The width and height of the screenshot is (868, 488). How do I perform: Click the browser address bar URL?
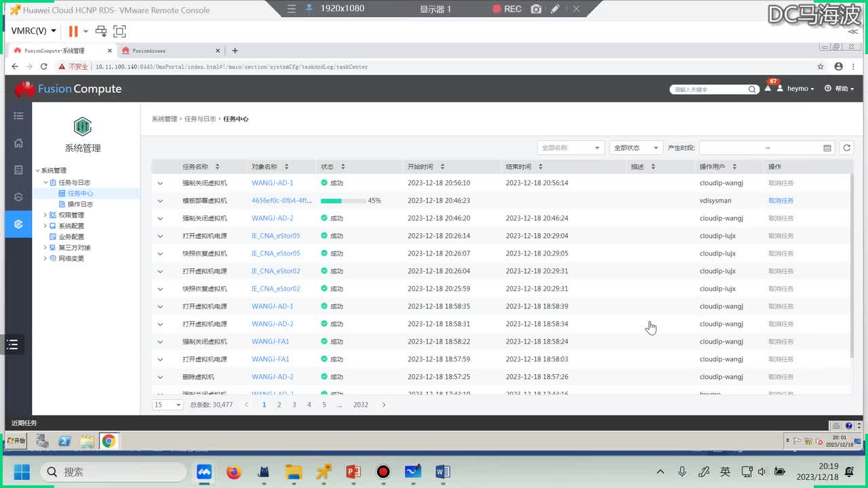tap(232, 67)
